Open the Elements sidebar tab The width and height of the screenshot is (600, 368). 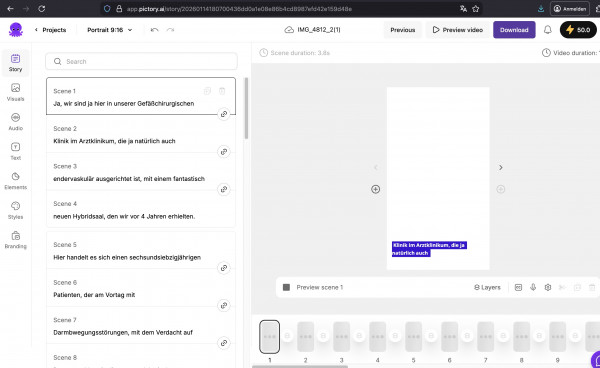15,181
